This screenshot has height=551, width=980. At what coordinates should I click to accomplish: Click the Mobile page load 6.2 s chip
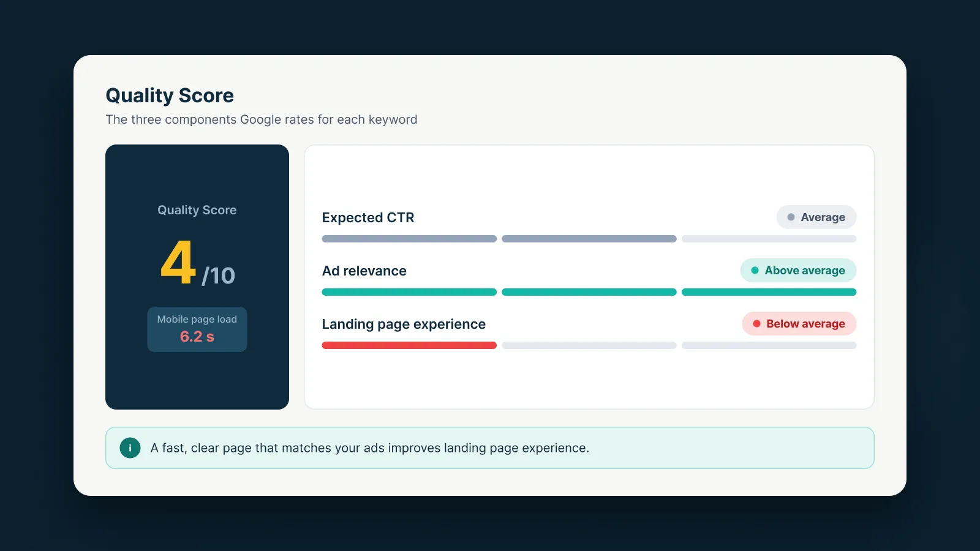coord(197,329)
